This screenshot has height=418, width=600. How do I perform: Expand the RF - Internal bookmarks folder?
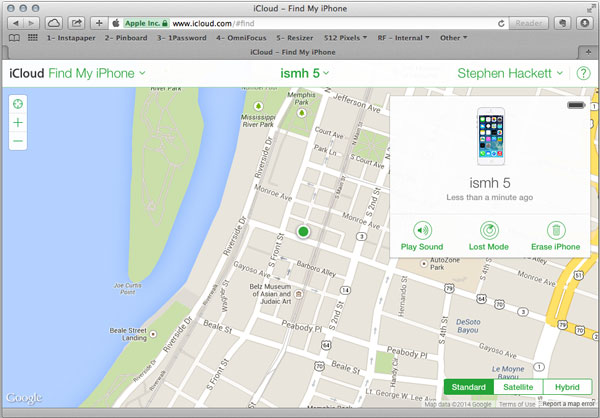(403, 38)
